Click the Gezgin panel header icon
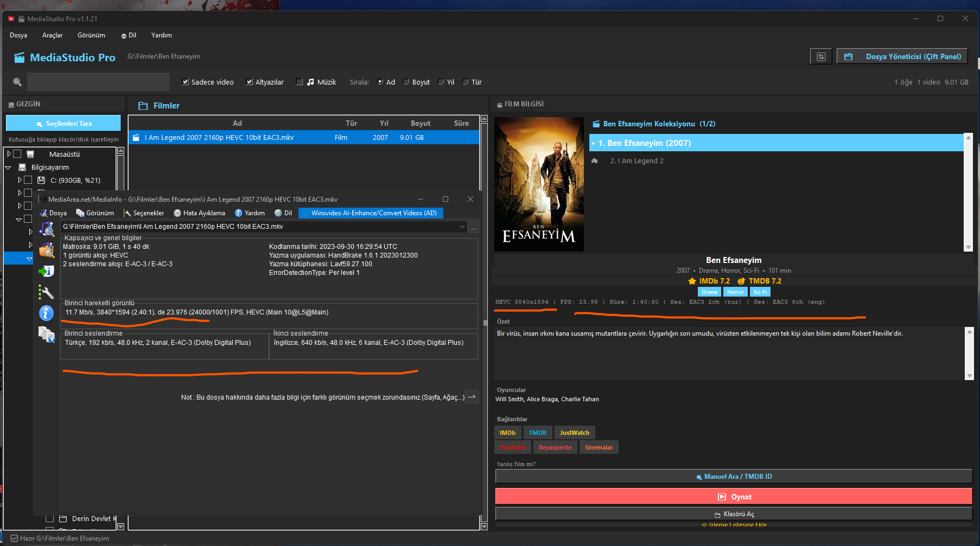The width and height of the screenshot is (980, 546). coord(11,105)
